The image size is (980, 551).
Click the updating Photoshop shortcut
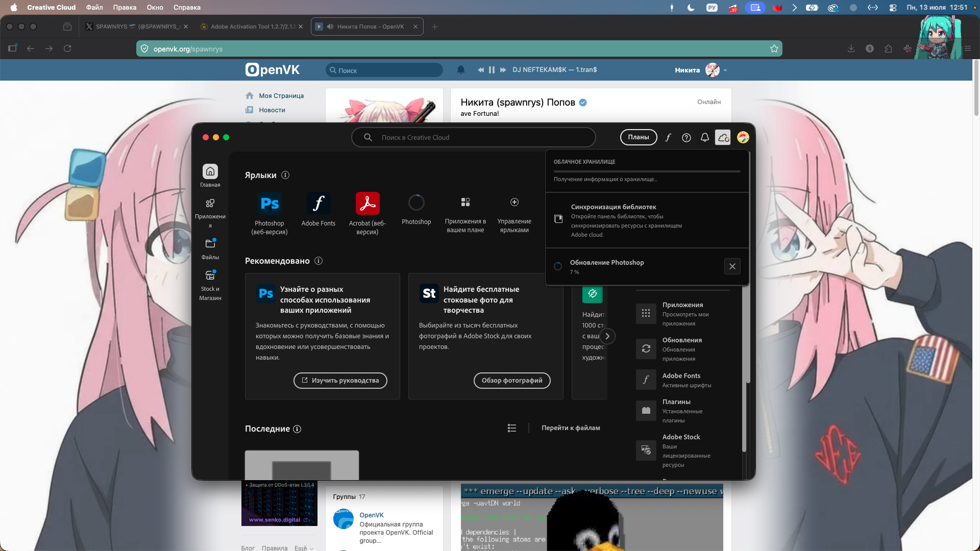click(x=416, y=210)
